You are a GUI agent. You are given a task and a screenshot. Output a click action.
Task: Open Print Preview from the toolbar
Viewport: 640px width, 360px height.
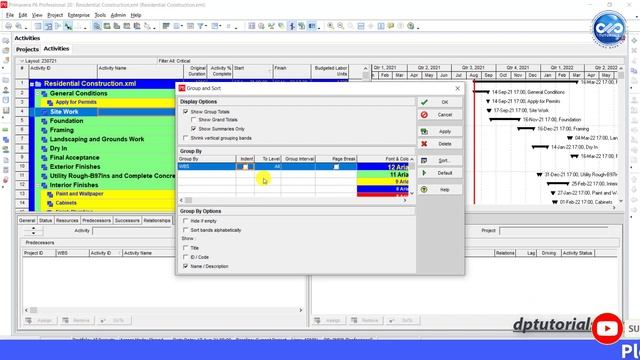coord(18,26)
